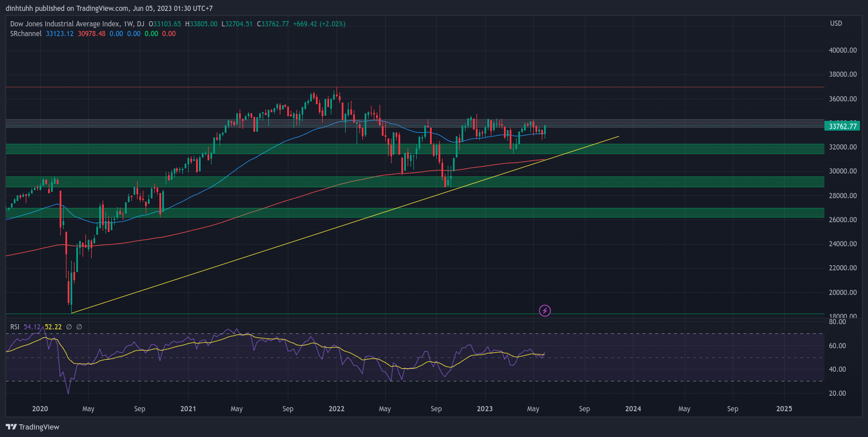Click the 18000.00 price scale label

(843, 316)
